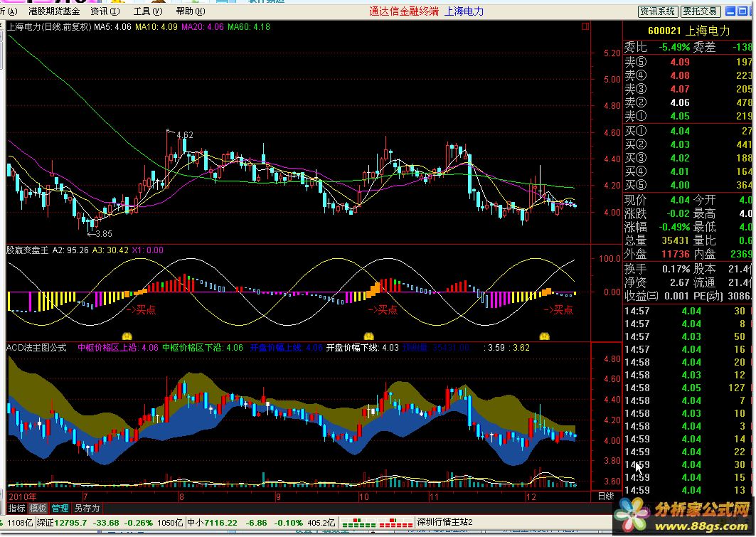The width and height of the screenshot is (756, 537).
Task: Click the 另存为 tab
Action: click(87, 508)
